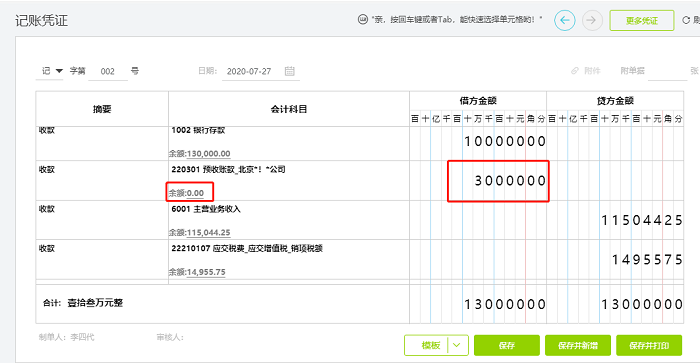Open balance link 余额:14,955.75
Image resolution: width=700 pixels, height=363 pixels.
click(197, 272)
